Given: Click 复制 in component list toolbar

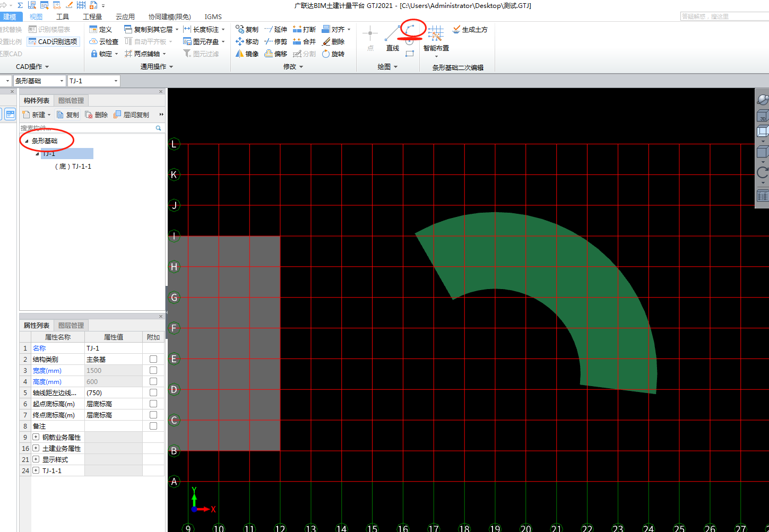Looking at the screenshot, I should (x=68, y=115).
